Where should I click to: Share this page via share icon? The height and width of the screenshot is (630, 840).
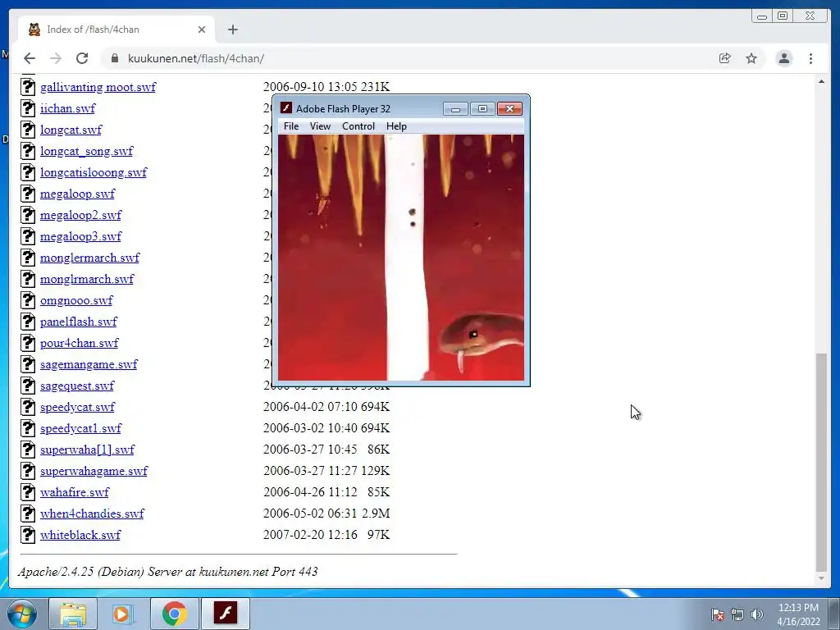click(x=725, y=58)
